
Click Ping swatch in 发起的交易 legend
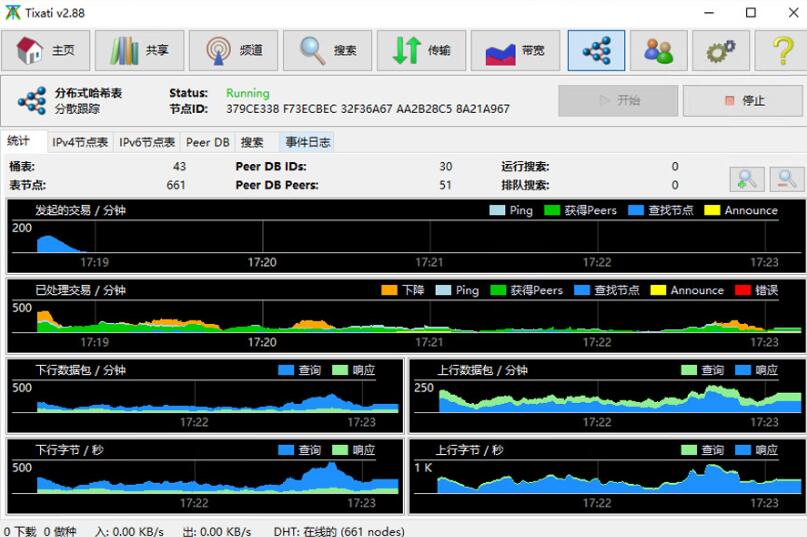tap(497, 210)
